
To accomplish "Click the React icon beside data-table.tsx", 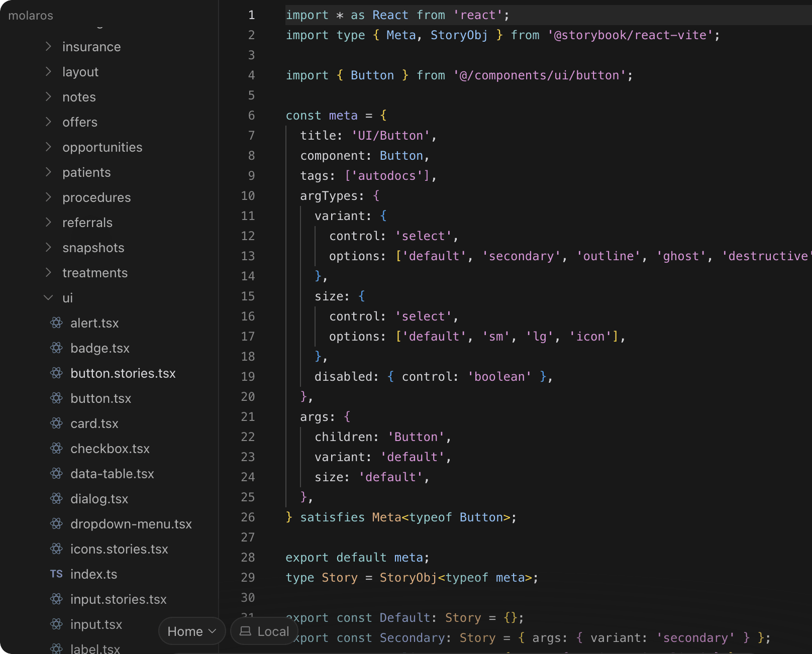I will coord(56,473).
